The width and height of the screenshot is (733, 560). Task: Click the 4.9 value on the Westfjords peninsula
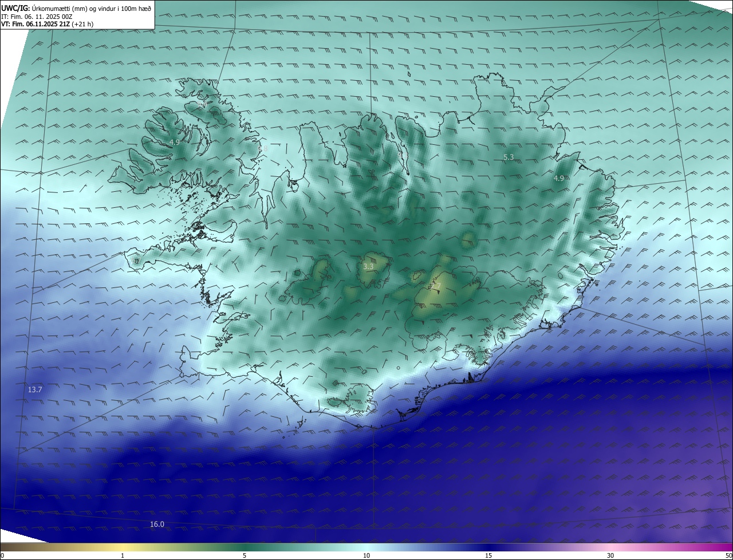tap(175, 142)
